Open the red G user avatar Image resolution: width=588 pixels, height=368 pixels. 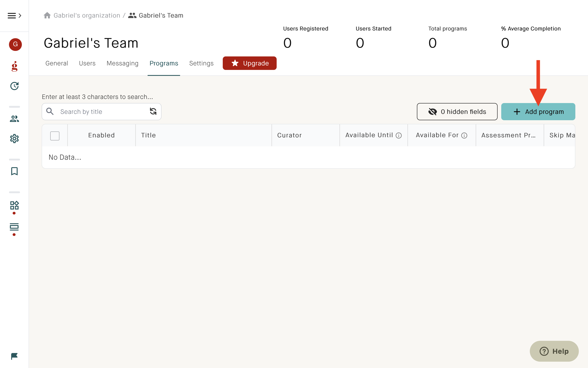coord(15,44)
